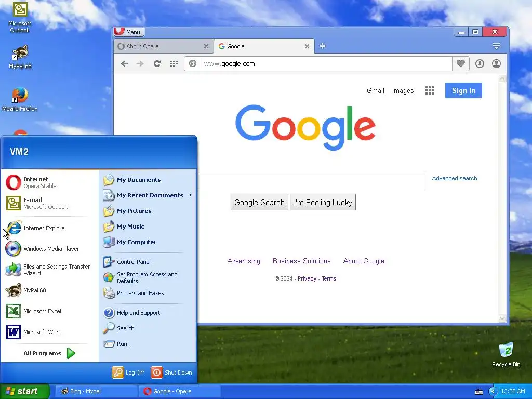Close the About Opera tab
The width and height of the screenshot is (532, 399).
click(206, 46)
